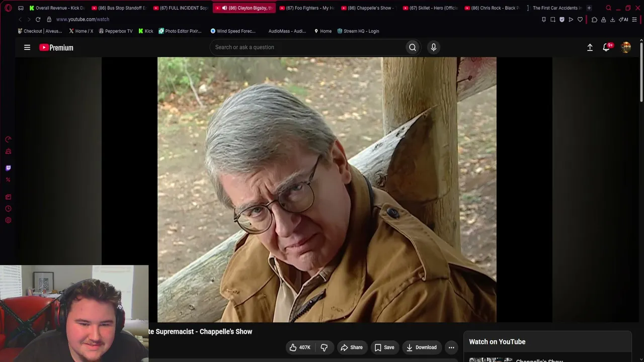Switch to Chappelle's Show tab

[369, 8]
